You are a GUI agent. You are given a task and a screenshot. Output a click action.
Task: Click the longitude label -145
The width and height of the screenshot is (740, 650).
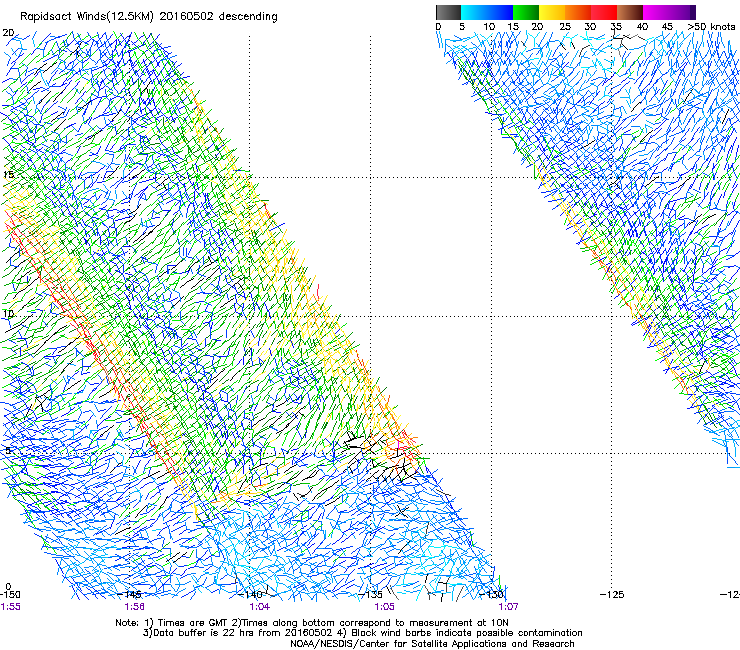(x=131, y=595)
